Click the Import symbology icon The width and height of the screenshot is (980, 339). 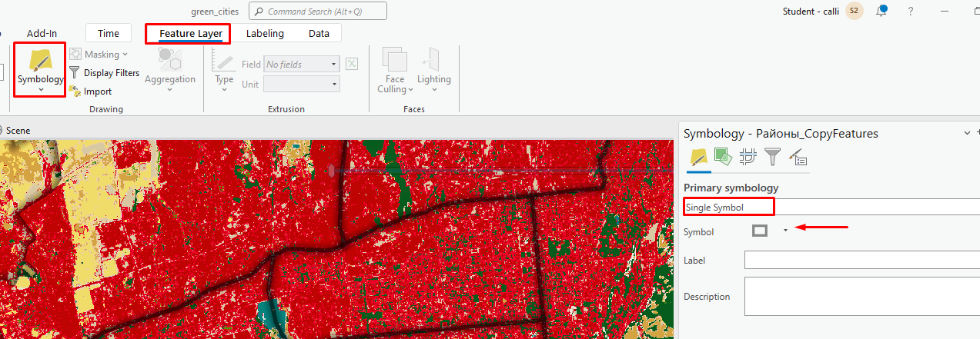pos(75,91)
